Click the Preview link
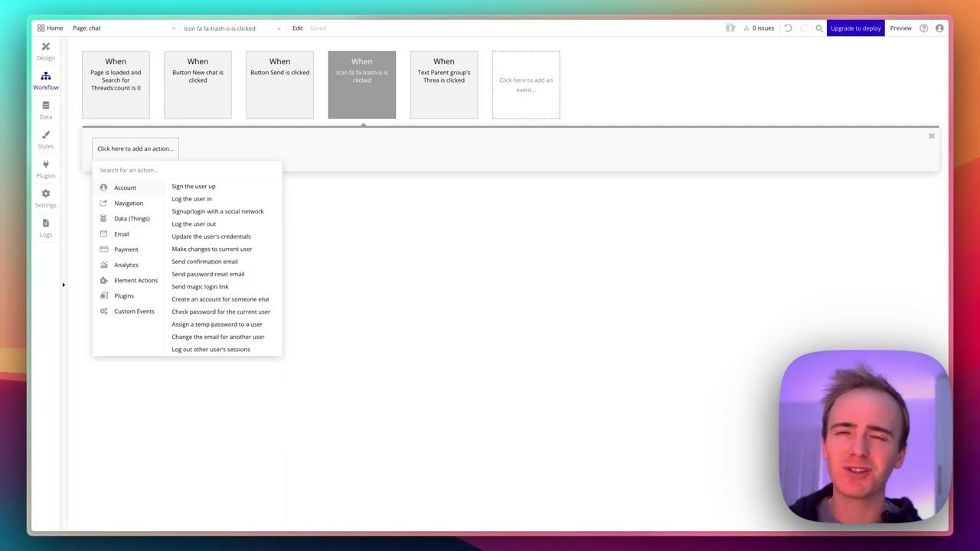Screen dimensions: 980x551 tap(900, 28)
